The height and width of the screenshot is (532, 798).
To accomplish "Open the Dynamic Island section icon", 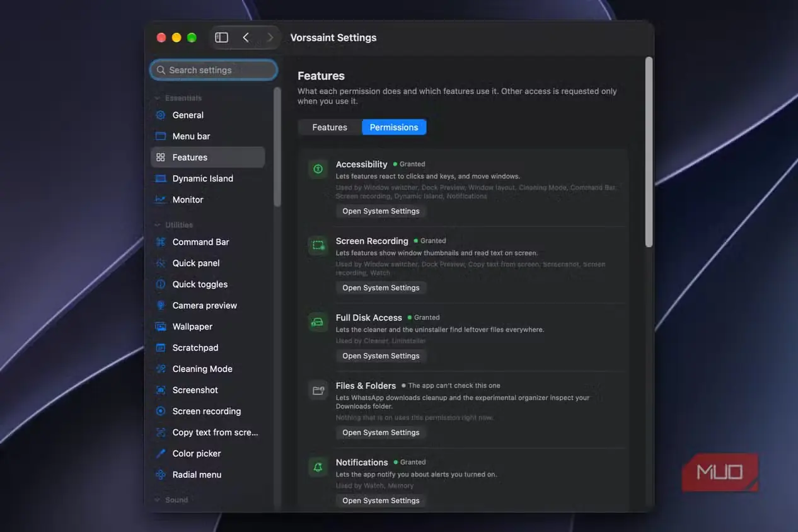I will [x=161, y=178].
